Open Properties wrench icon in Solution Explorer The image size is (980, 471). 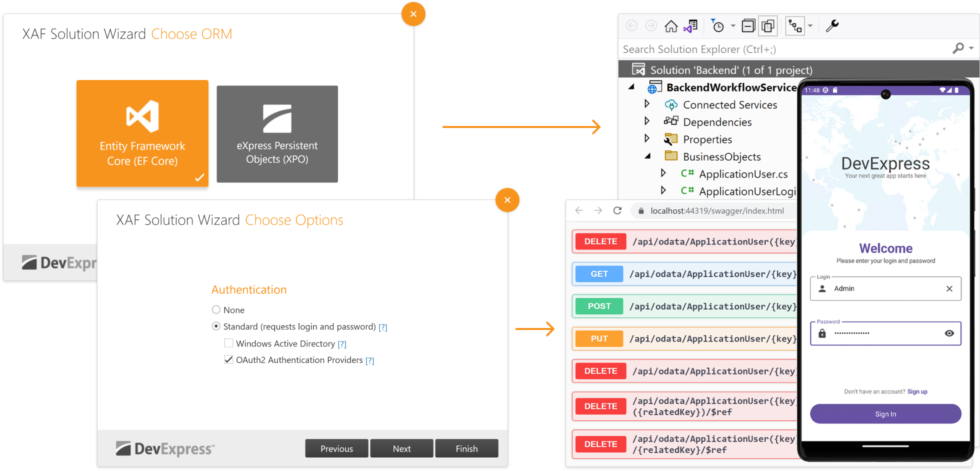tap(832, 26)
